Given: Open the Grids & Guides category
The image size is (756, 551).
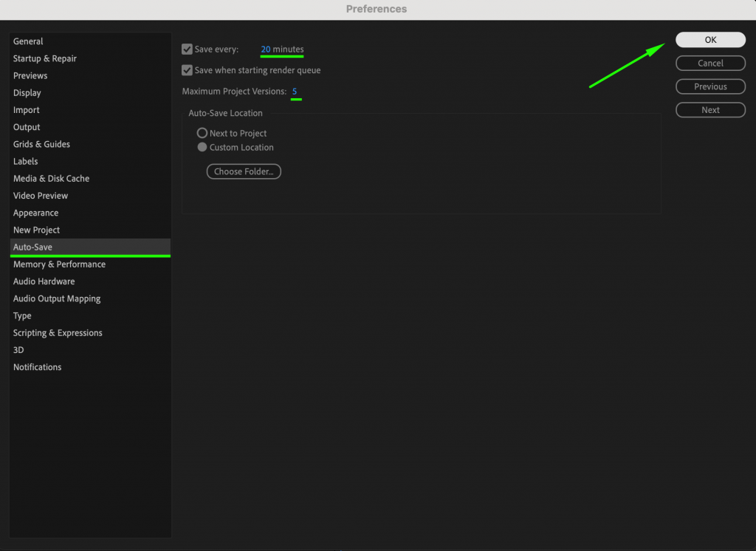Looking at the screenshot, I should [x=41, y=144].
